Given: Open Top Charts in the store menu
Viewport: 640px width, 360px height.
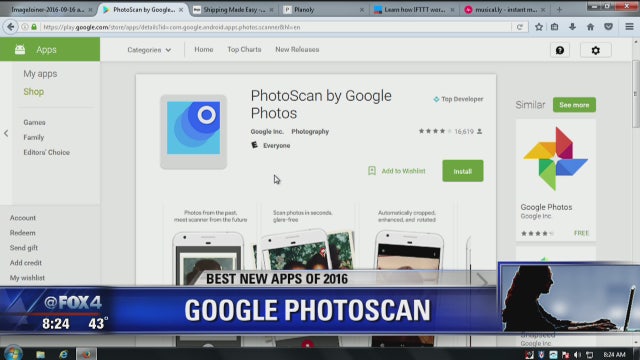Looking at the screenshot, I should [x=244, y=49].
